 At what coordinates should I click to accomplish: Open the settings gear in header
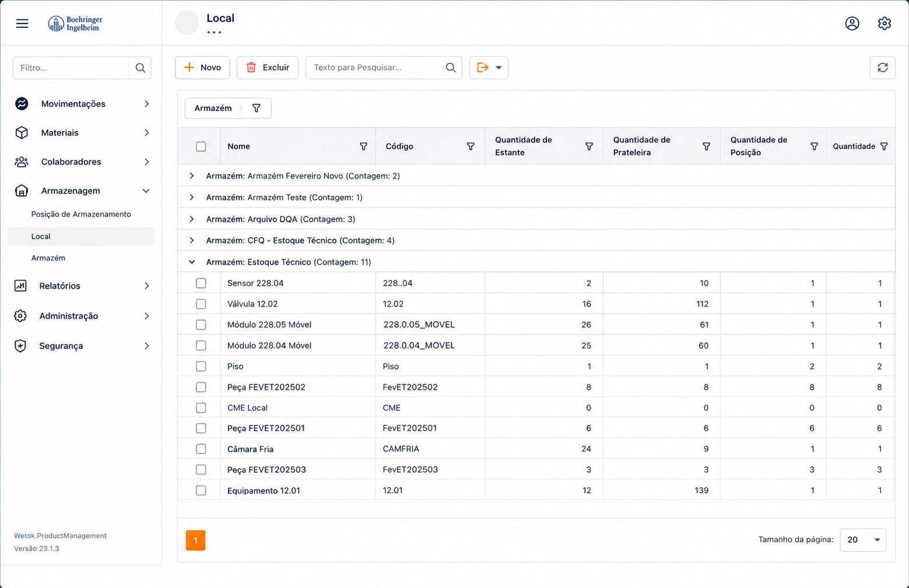[x=884, y=23]
